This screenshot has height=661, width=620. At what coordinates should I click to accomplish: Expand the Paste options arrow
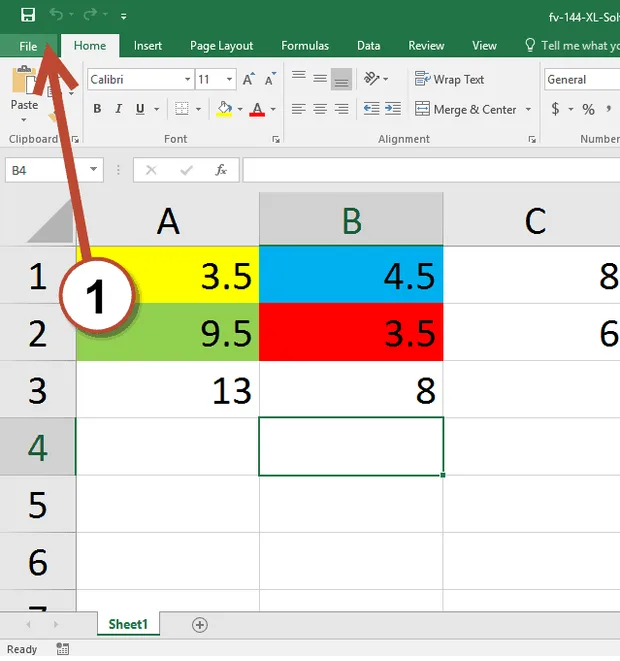click(24, 120)
